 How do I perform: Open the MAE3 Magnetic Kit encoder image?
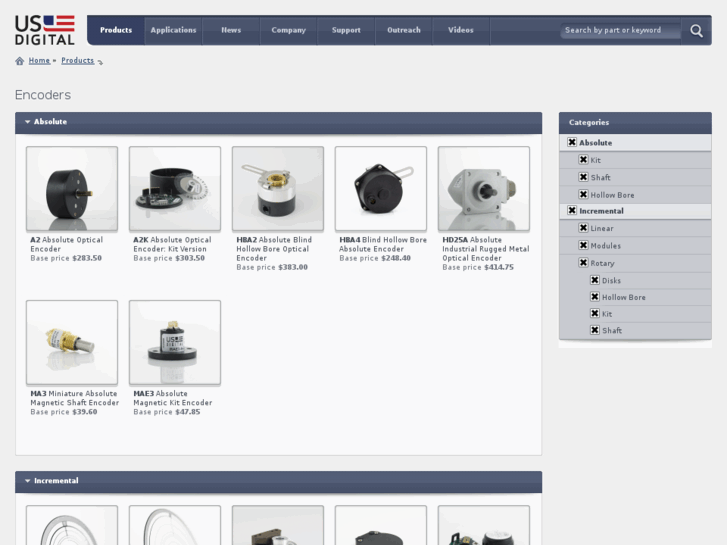click(175, 342)
